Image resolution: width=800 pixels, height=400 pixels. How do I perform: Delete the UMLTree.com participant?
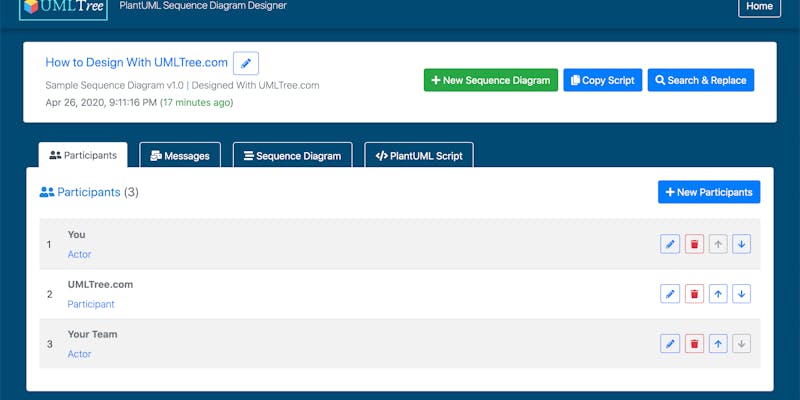click(x=694, y=294)
